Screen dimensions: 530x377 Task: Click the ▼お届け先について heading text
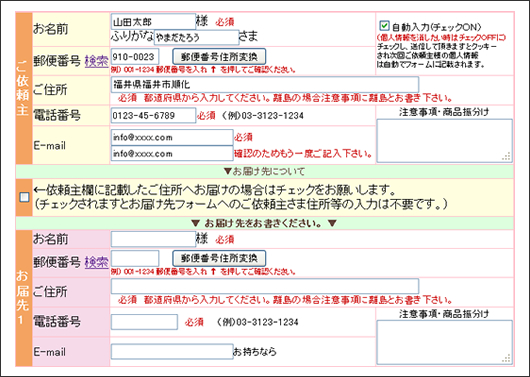pos(265,171)
